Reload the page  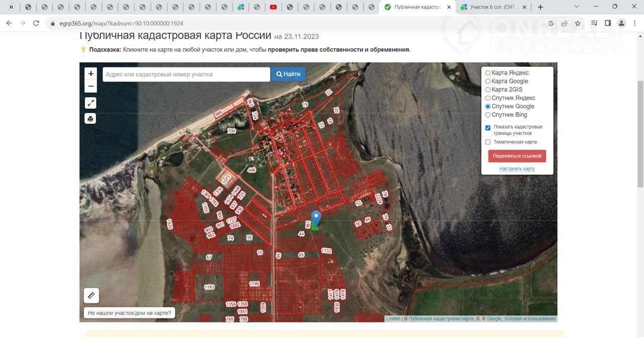(x=36, y=23)
